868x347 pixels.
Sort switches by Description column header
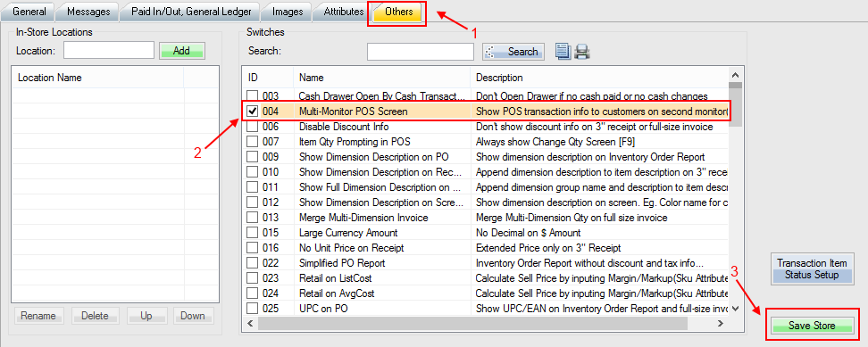[599, 78]
